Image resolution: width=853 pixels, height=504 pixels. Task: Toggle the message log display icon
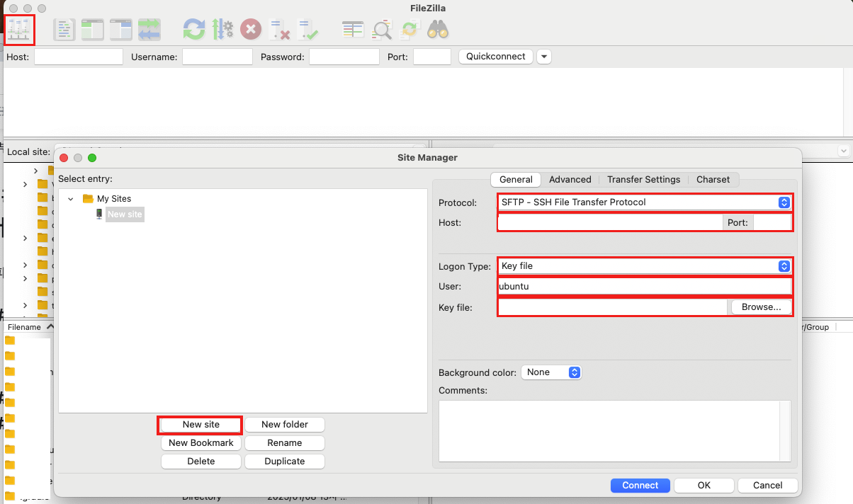click(x=64, y=30)
